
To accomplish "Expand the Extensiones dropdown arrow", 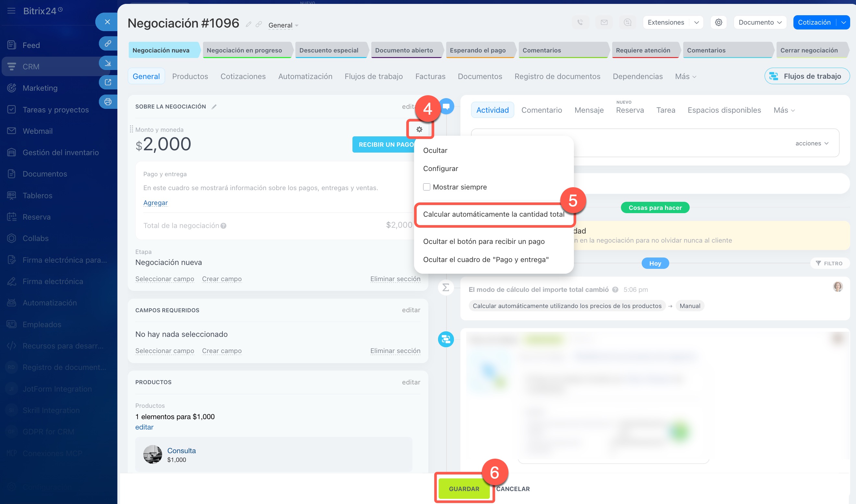I will coord(696,22).
